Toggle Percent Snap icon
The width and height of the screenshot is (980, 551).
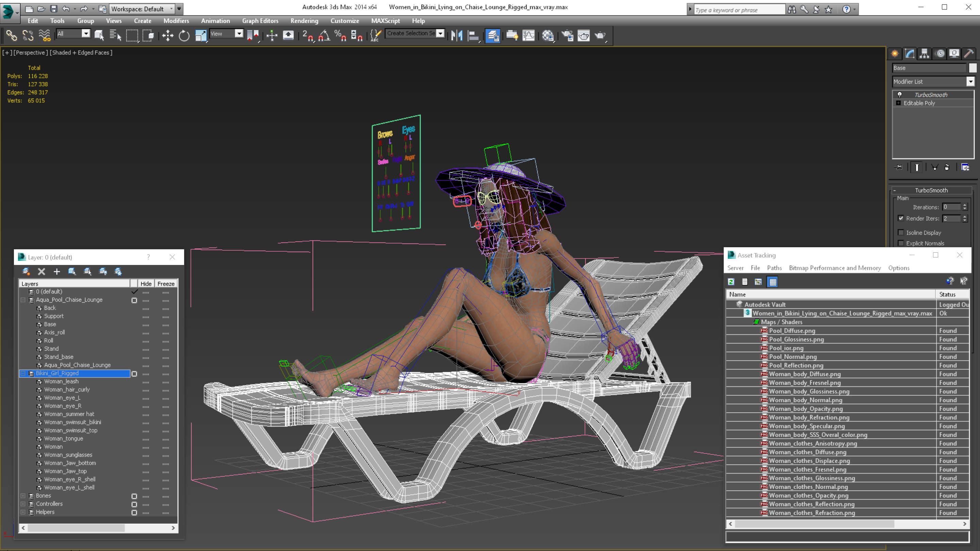coord(340,35)
